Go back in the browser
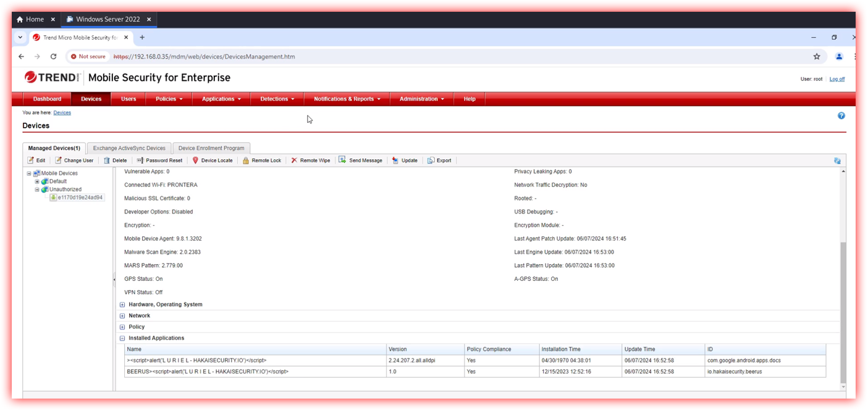868x411 pixels. [22, 56]
